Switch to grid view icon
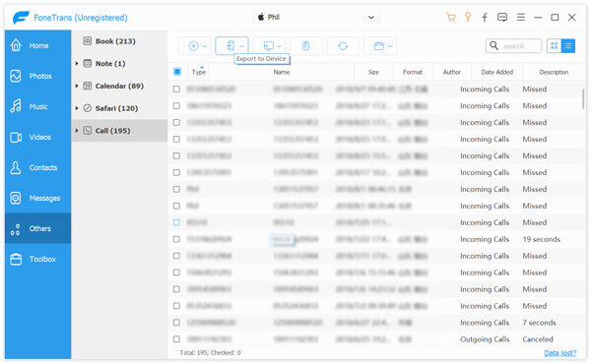Image resolution: width=591 pixels, height=364 pixels. click(x=554, y=46)
